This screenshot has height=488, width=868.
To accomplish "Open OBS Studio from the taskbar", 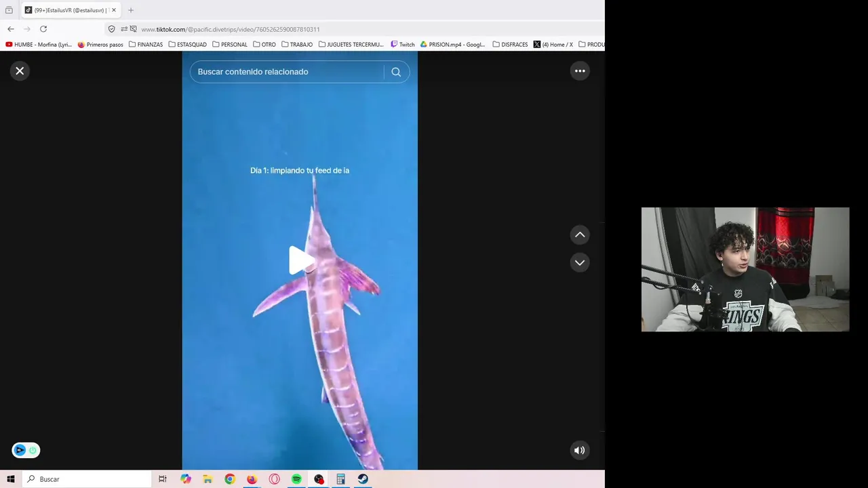I will tap(319, 479).
